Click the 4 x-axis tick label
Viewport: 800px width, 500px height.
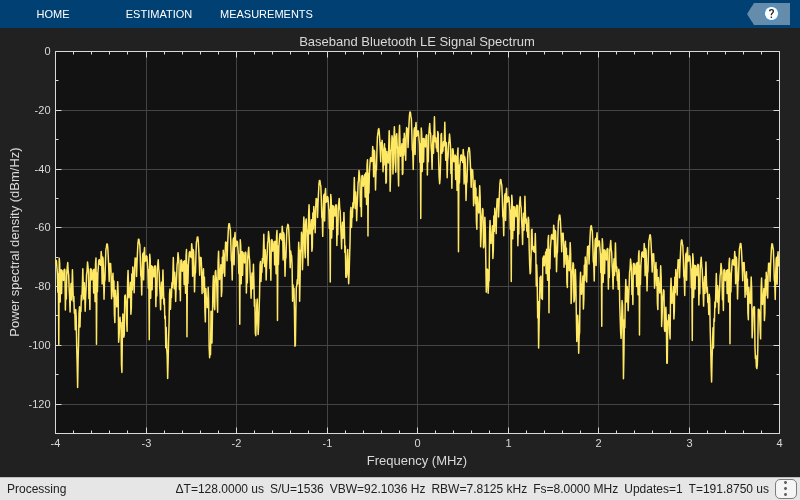pos(779,443)
